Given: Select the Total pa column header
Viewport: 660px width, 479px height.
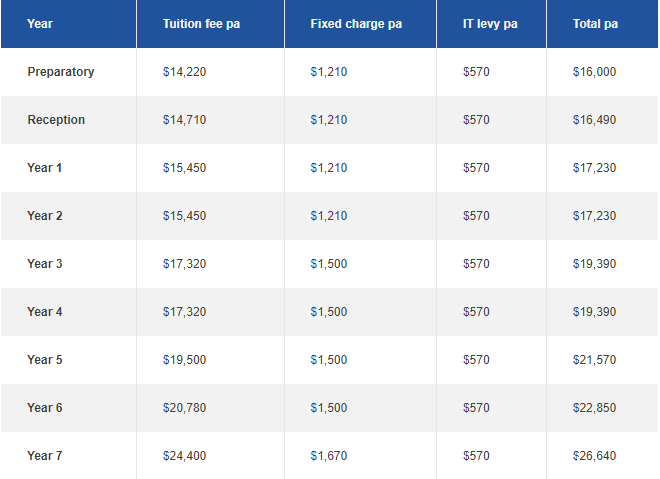Looking at the screenshot, I should [595, 24].
